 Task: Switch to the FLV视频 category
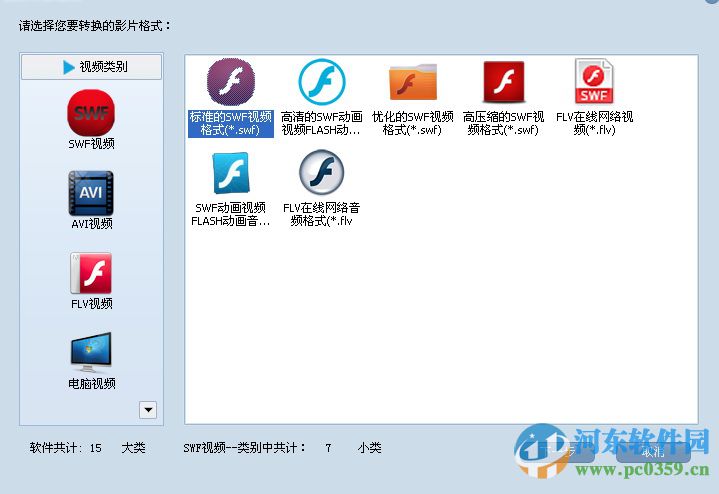pos(91,281)
